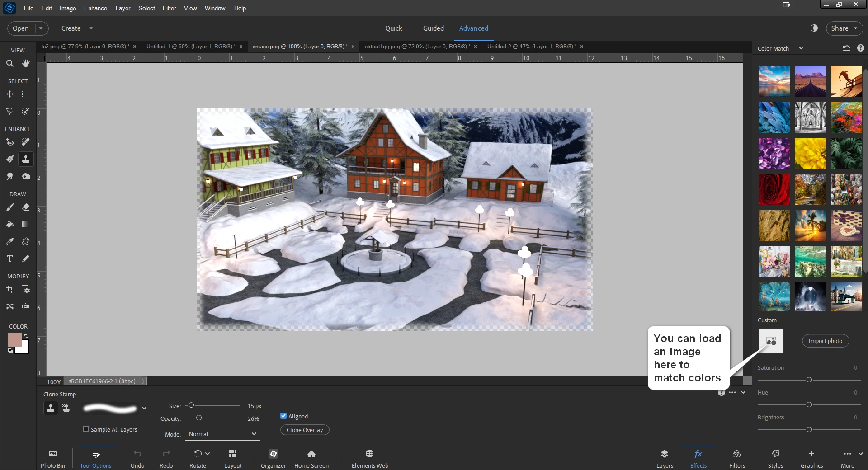The width and height of the screenshot is (868, 470).
Task: Reset the Color Match panel
Action: click(x=847, y=48)
